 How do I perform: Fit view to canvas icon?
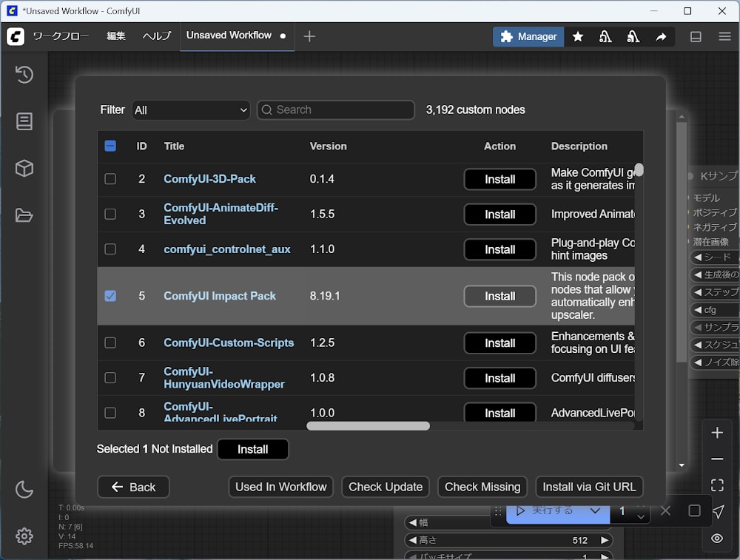(717, 485)
